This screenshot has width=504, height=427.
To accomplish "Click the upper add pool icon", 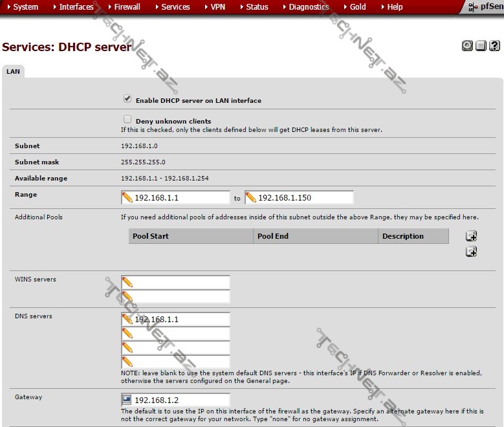I will pos(472,236).
